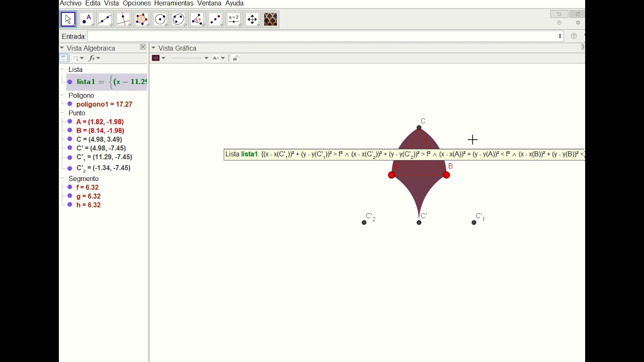Toggle visibility of segment g
This screenshot has width=644, height=362.
coord(70,196)
